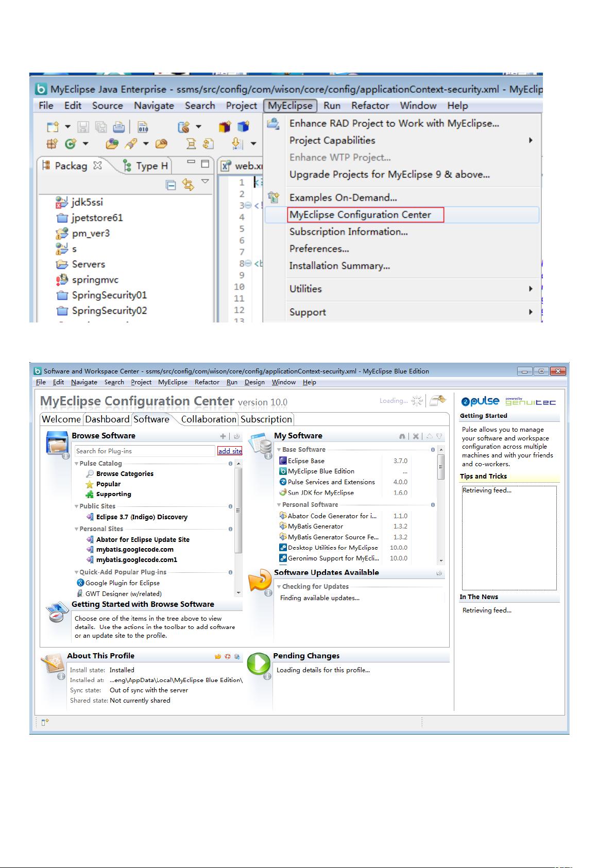This screenshot has width=614, height=868.
Task: Click the down triangle in the My Software header
Action: pos(439,436)
